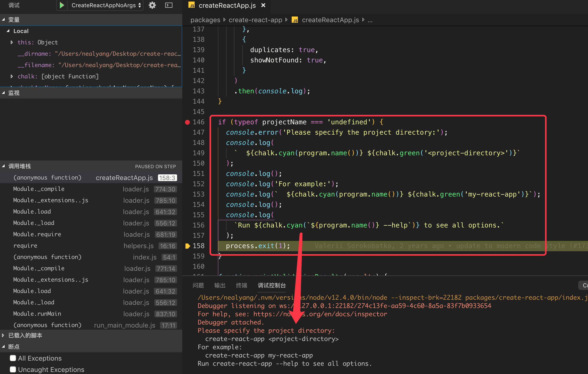Select top anonymous function frame createReactApp.js 158:3
588x374 pixels.
coord(91,177)
